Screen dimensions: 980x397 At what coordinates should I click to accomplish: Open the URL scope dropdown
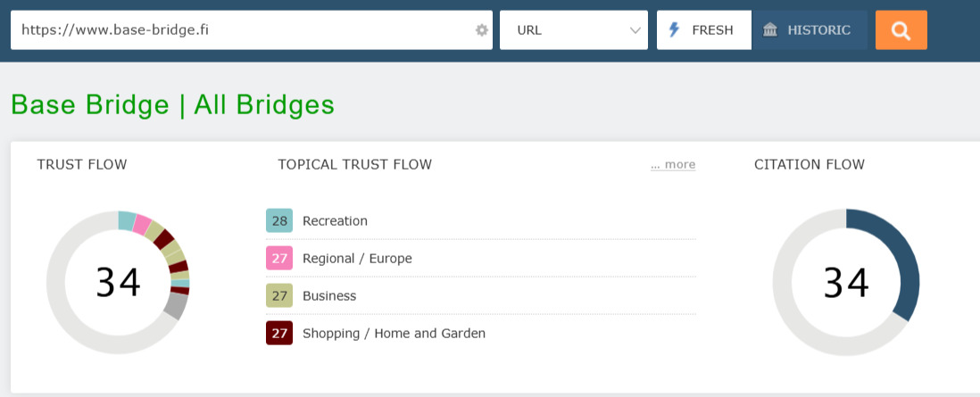pos(573,30)
